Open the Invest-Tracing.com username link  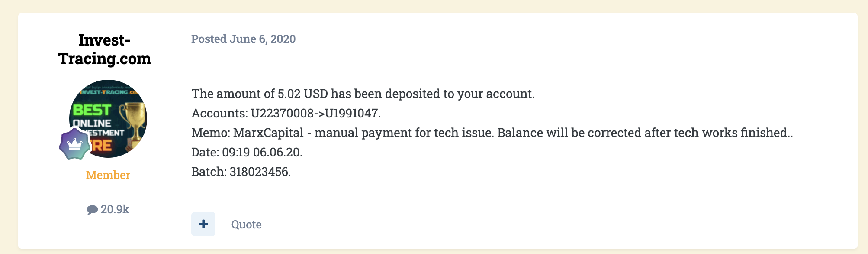click(x=105, y=49)
